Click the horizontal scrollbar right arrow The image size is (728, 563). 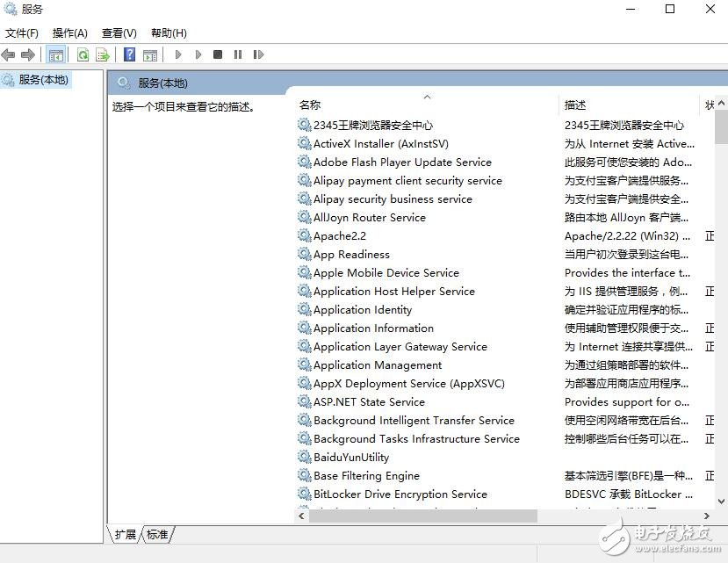point(707,516)
